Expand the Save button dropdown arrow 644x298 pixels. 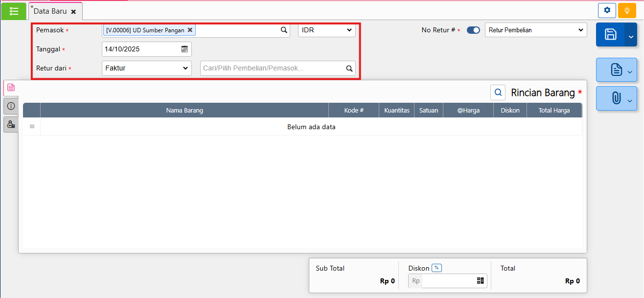point(631,35)
